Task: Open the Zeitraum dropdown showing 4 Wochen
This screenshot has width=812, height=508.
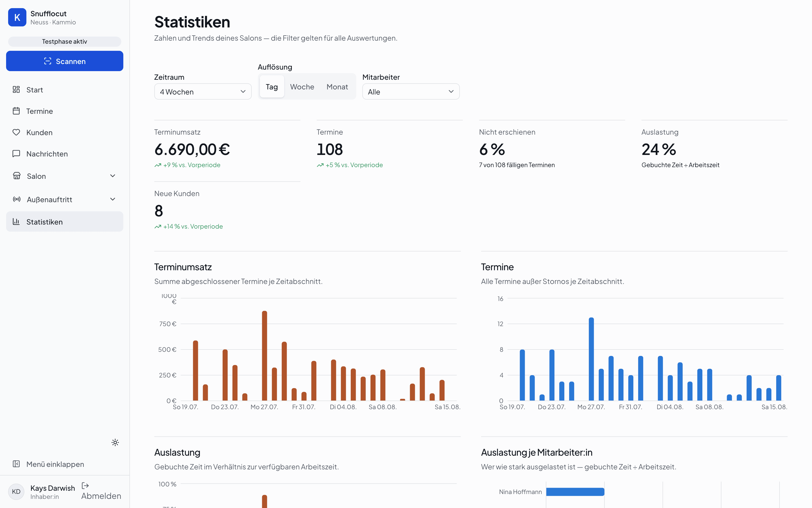Action: [203, 92]
